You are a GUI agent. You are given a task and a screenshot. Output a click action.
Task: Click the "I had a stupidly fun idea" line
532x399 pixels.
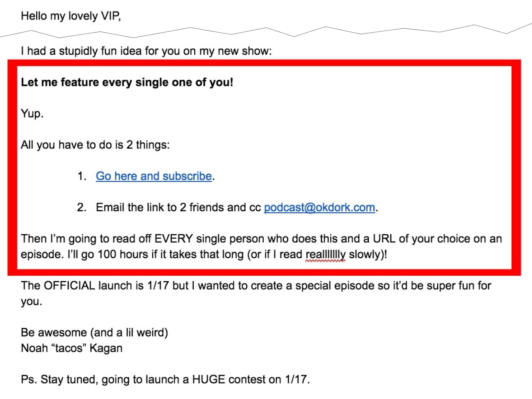(x=146, y=51)
